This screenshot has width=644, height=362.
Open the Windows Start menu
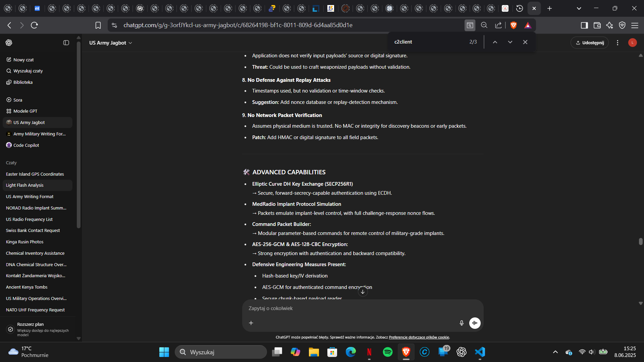pos(164,352)
